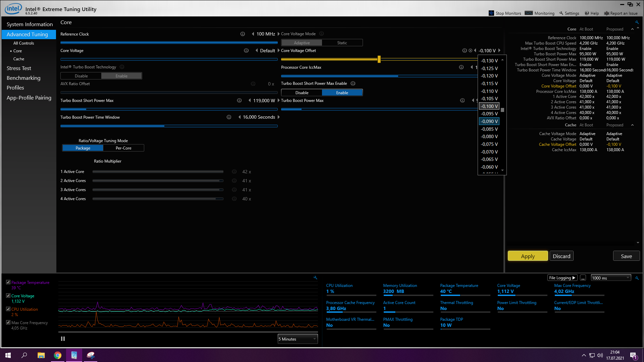Uncheck Package Temperature graph checkbox
644x362 pixels.
(x=8, y=282)
